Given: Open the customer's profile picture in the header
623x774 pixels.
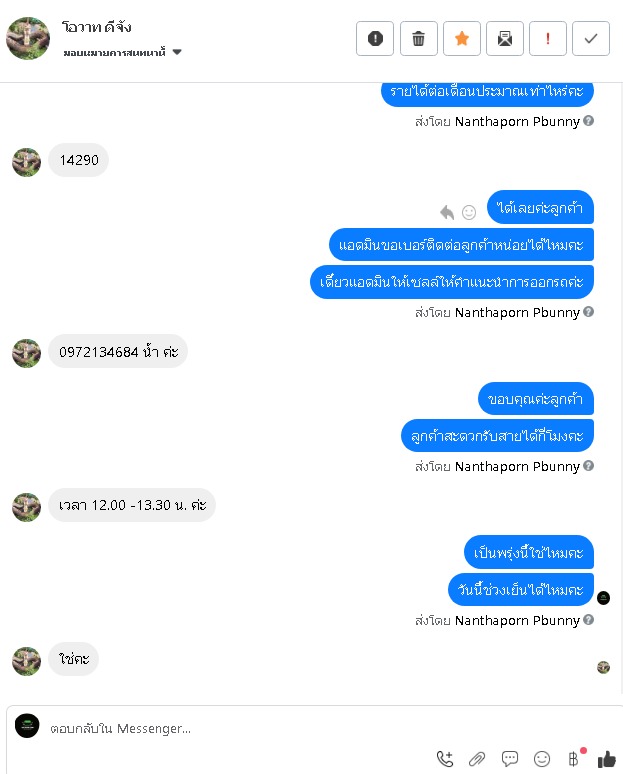Looking at the screenshot, I should coord(28,39).
